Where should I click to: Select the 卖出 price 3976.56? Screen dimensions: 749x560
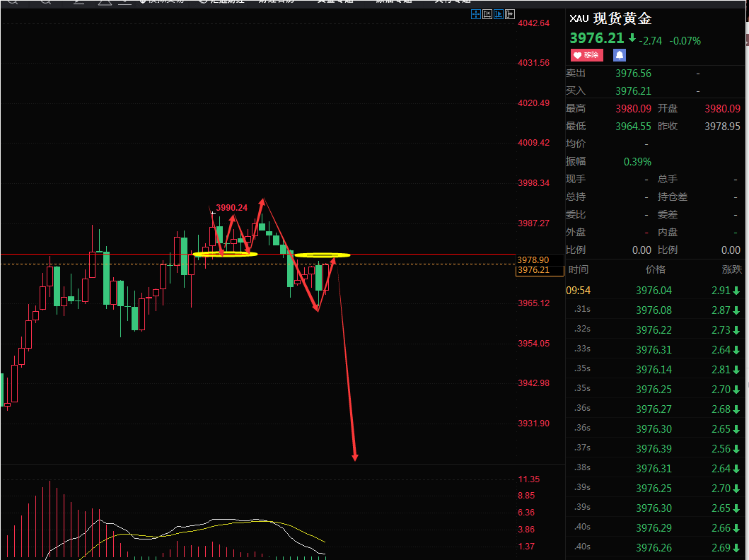(633, 74)
